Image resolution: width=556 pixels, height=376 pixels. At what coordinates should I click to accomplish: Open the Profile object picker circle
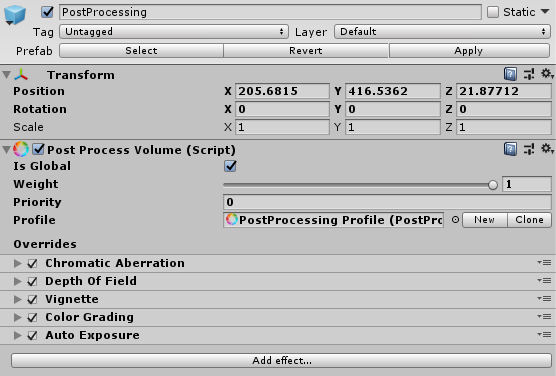click(x=455, y=220)
